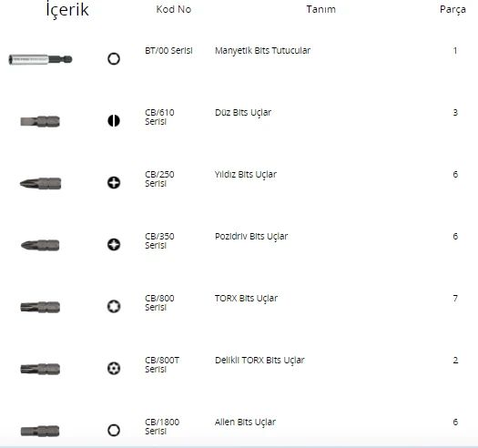Click the Kod No column header
The height and width of the screenshot is (448, 478).
tap(174, 9)
